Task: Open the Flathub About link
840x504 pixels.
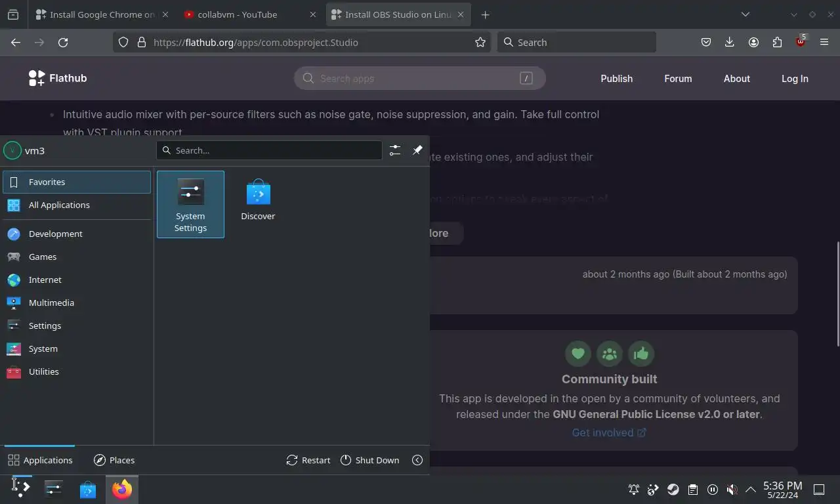Action: click(736, 78)
